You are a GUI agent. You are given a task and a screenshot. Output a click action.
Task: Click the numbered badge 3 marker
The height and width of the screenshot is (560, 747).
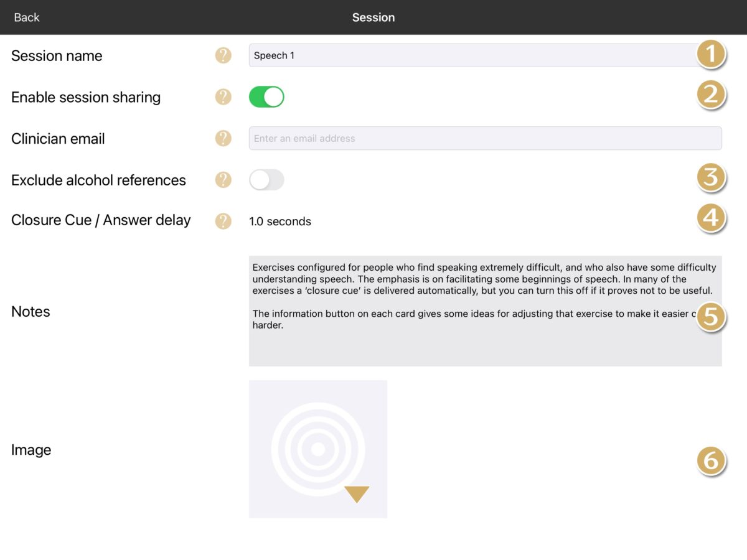click(710, 178)
